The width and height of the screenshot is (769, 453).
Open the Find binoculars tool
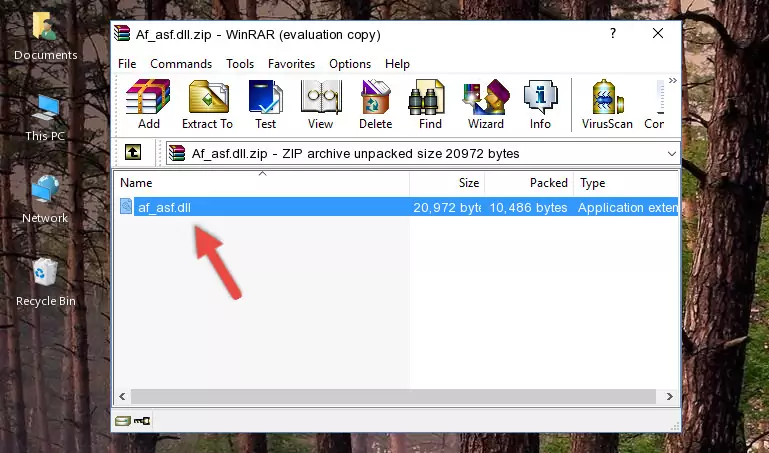point(430,104)
